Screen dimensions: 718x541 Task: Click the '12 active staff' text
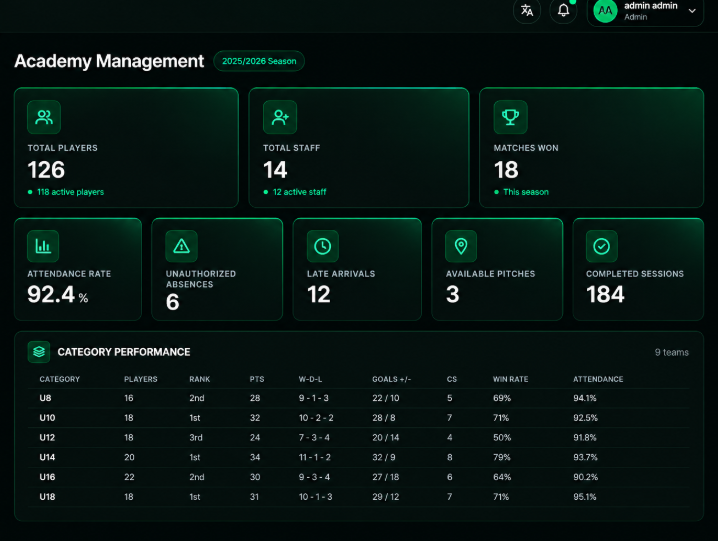click(x=299, y=192)
